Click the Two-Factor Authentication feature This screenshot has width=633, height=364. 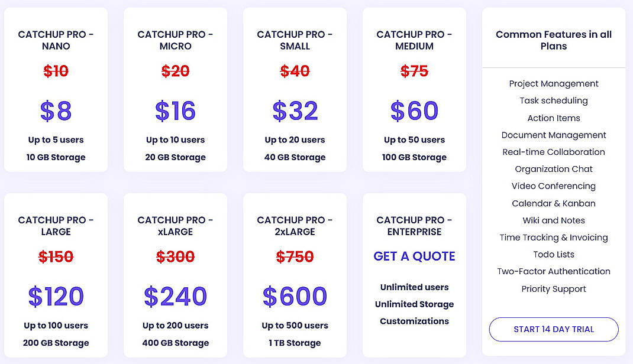coord(553,271)
